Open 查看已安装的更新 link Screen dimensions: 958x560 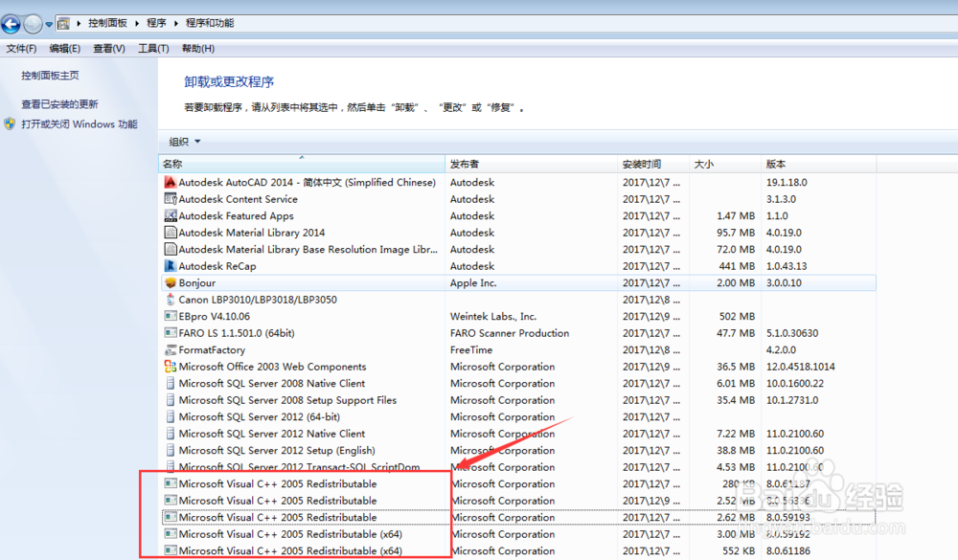coord(59,104)
